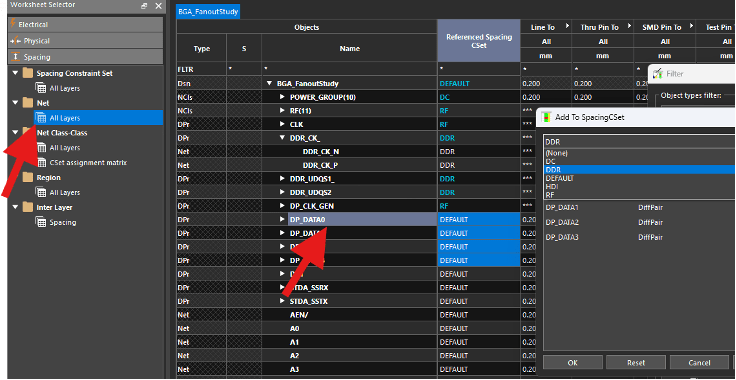Image resolution: width=736 pixels, height=380 pixels.
Task: Select the AEN/ net name
Action: pos(299,314)
